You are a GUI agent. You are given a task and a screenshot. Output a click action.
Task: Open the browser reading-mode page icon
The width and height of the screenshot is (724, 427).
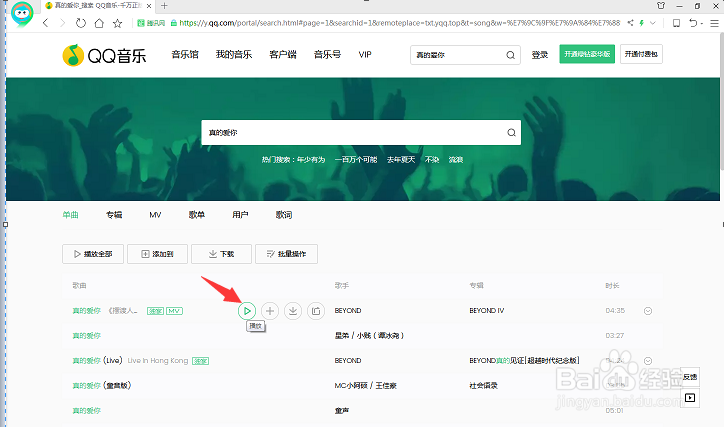676,23
